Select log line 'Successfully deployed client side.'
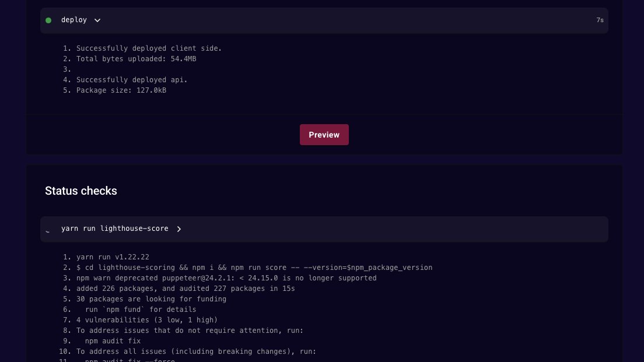This screenshot has width=644, height=362. [149, 48]
